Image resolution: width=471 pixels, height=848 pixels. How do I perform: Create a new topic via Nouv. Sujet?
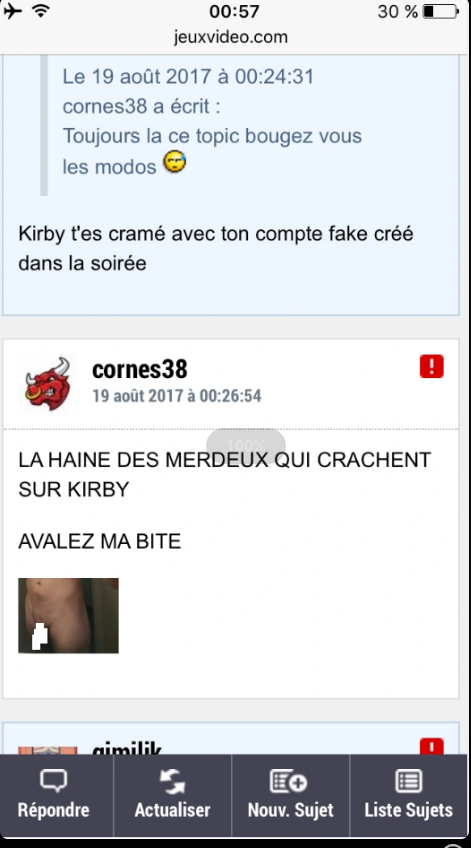(288, 781)
